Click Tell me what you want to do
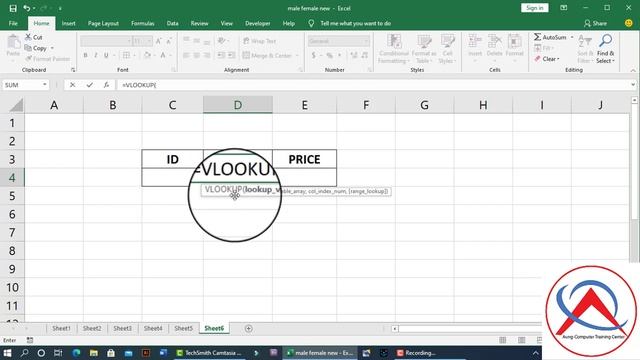 tap(356, 23)
